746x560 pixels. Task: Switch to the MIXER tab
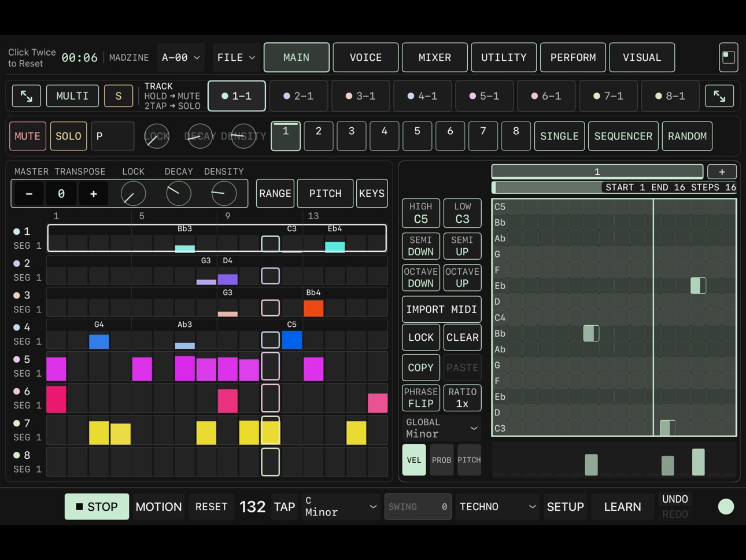click(x=435, y=57)
